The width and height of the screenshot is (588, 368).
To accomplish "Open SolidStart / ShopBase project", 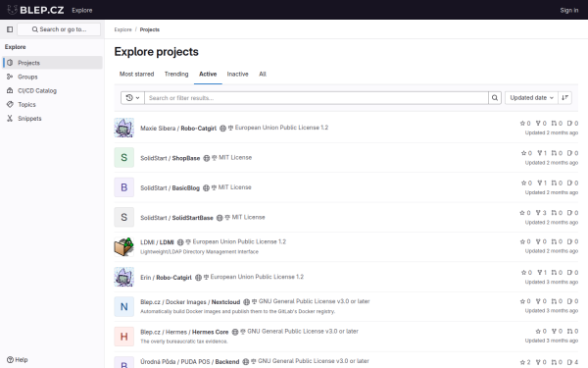I will pos(170,158).
